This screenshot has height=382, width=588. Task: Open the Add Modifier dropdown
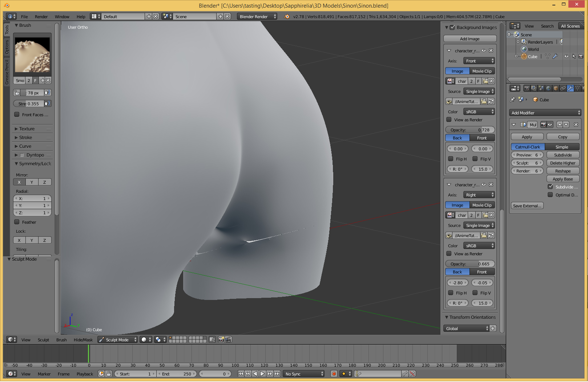pos(545,113)
